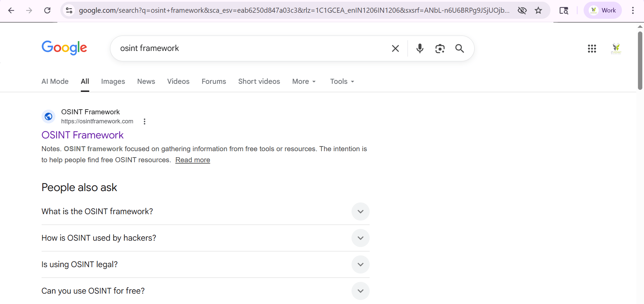Expand "How is OSINT used by hackers?"
Screen dimensions: 644x304
206,238
